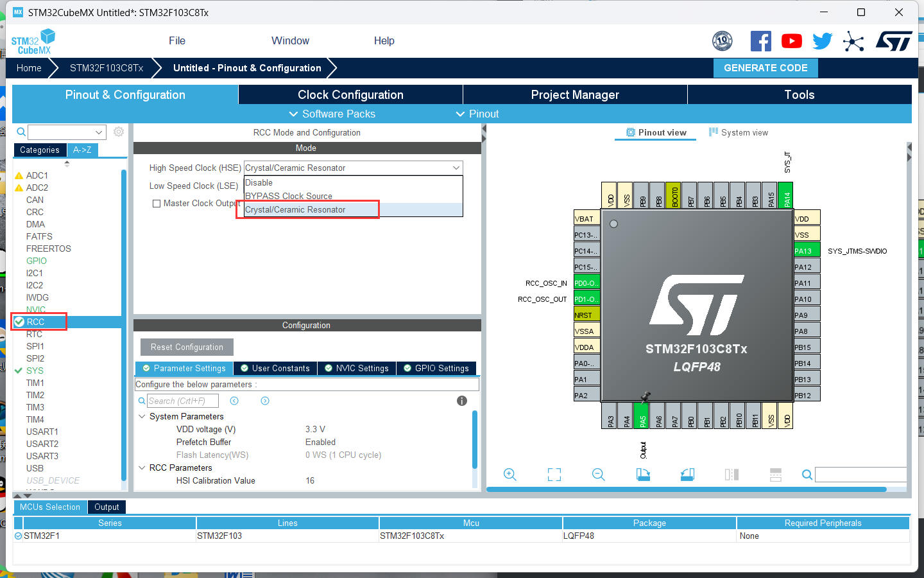Image resolution: width=924 pixels, height=578 pixels.
Task: Click the STM32F103C8Tx breadcrumb
Action: coord(107,68)
